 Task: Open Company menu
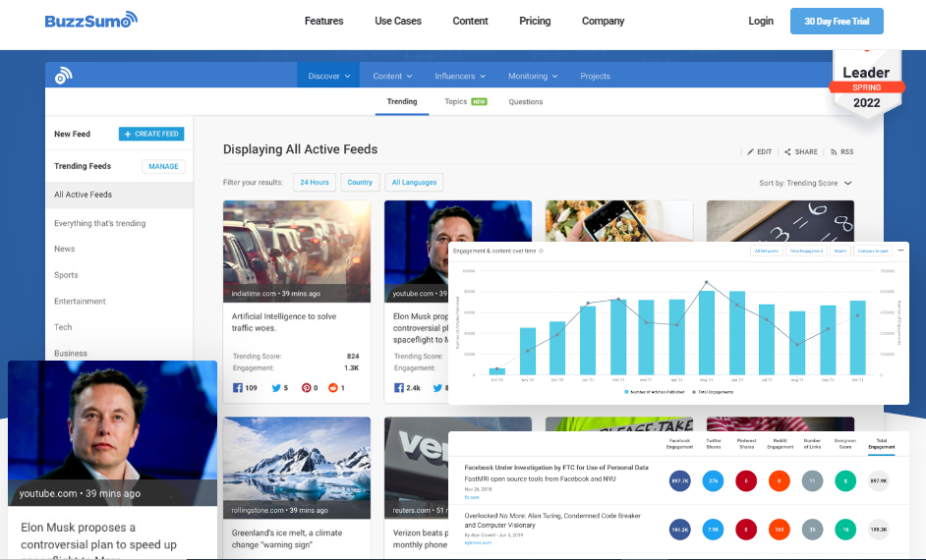pos(603,21)
